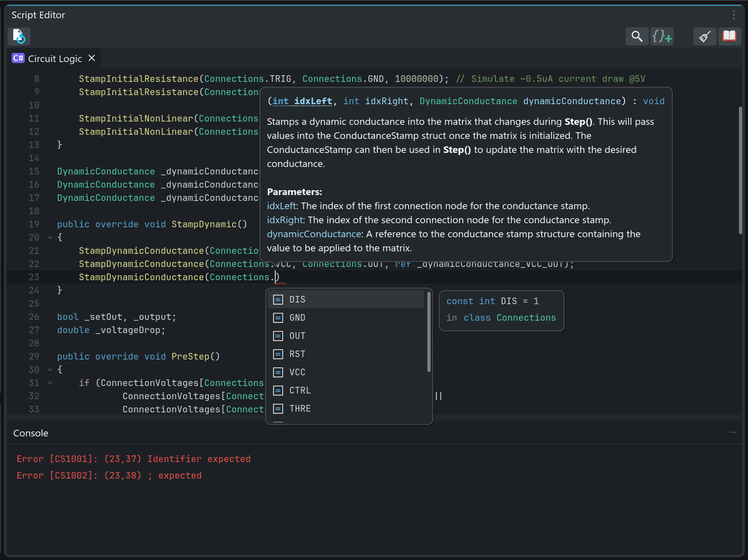Click line number 23 in the gutter
This screenshot has width=748, height=560.
[x=34, y=277]
